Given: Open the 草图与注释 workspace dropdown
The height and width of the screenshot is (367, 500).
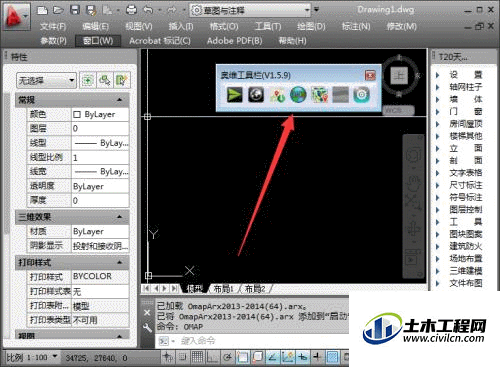Looking at the screenshot, I should 250,10.
